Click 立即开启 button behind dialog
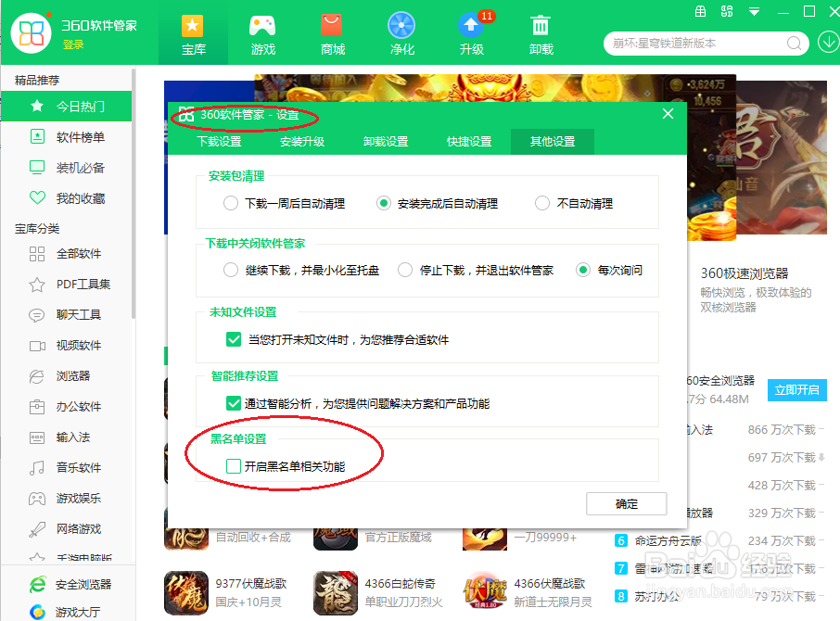 tap(796, 389)
